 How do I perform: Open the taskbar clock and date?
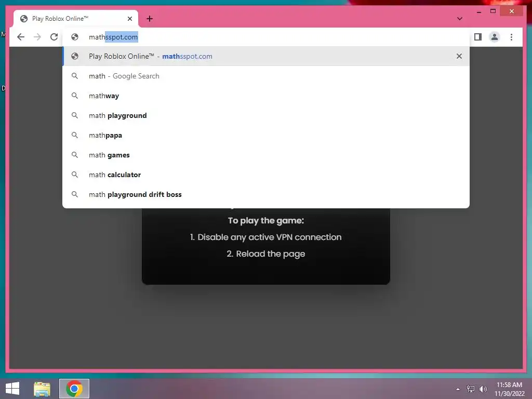click(x=509, y=389)
